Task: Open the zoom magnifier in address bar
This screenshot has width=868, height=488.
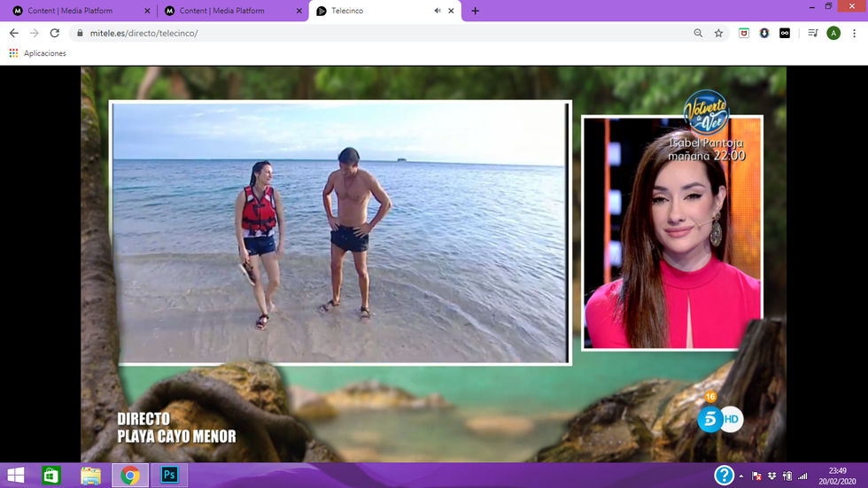Action: click(698, 33)
